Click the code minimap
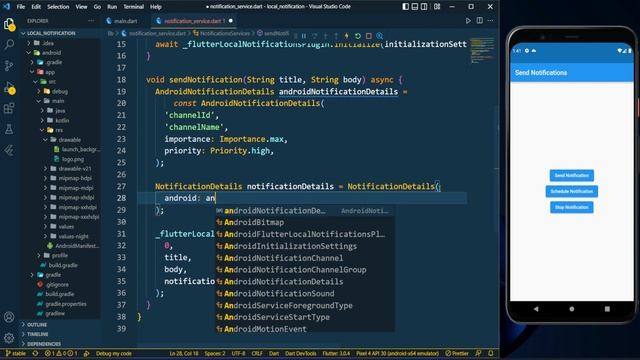This screenshot has width=640, height=360. [x=482, y=51]
